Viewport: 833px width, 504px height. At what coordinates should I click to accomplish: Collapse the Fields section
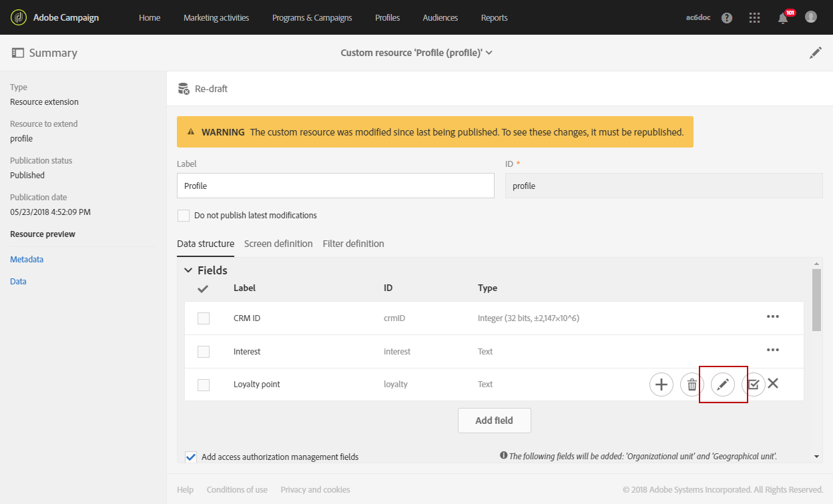[x=188, y=270]
